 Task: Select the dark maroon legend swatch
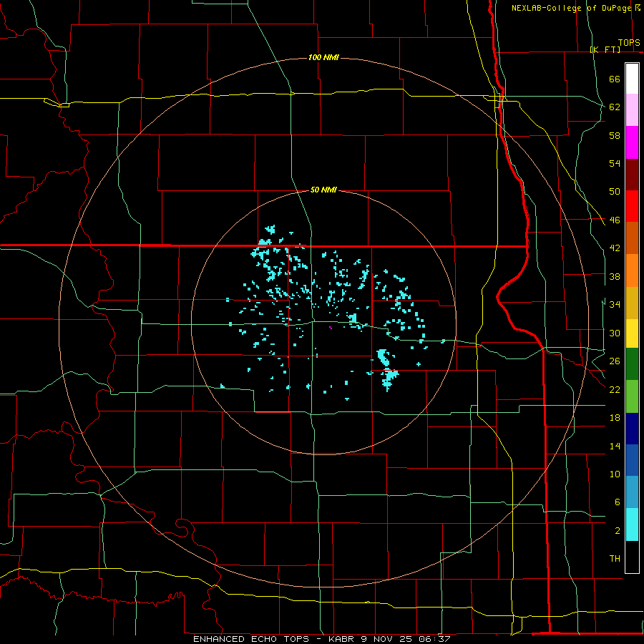click(x=632, y=175)
